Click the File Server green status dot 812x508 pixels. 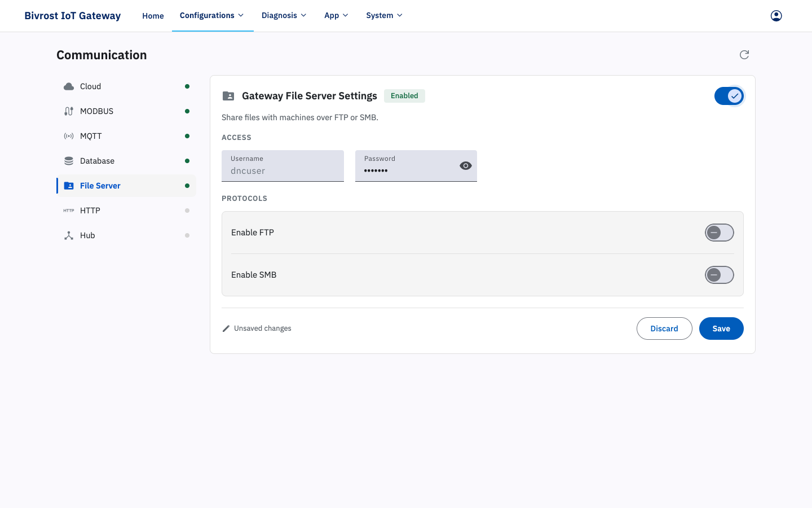coord(187,186)
